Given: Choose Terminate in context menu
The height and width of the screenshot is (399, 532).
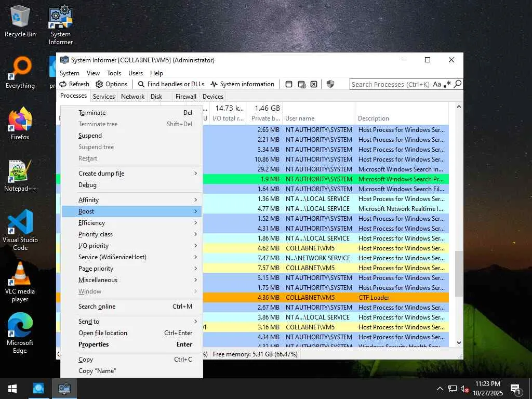Looking at the screenshot, I should click(131, 113).
